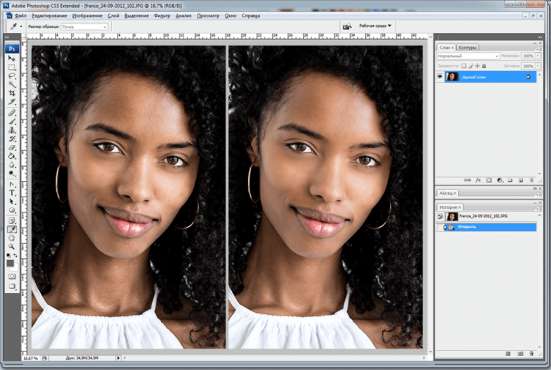Switch to the Paths (Контуры) tab

click(x=468, y=47)
